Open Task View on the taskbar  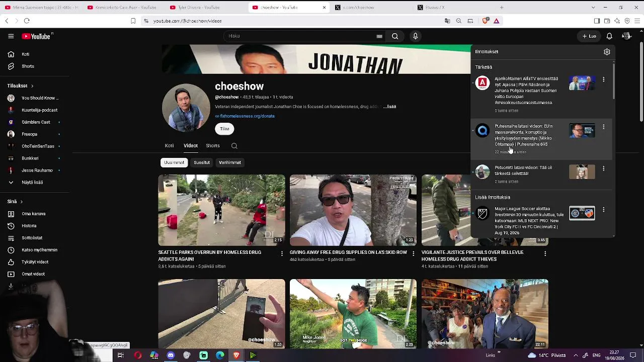point(121,355)
